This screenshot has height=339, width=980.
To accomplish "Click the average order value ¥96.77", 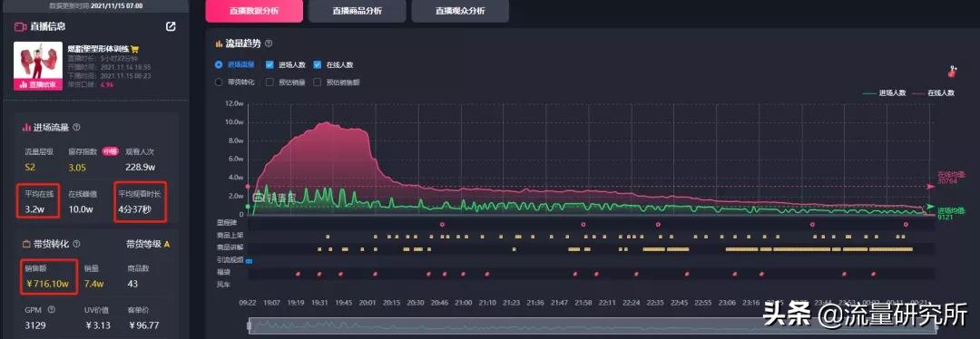I will 143,324.
